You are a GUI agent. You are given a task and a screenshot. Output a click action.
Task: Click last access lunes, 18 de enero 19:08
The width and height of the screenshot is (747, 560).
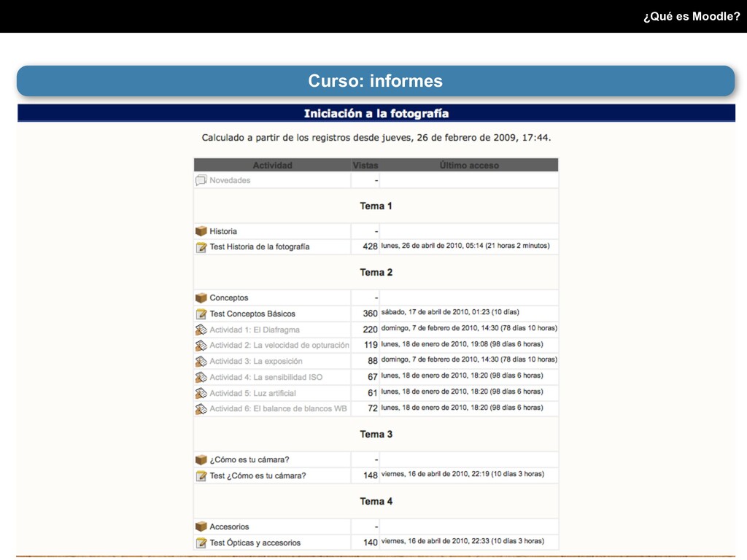(x=462, y=344)
